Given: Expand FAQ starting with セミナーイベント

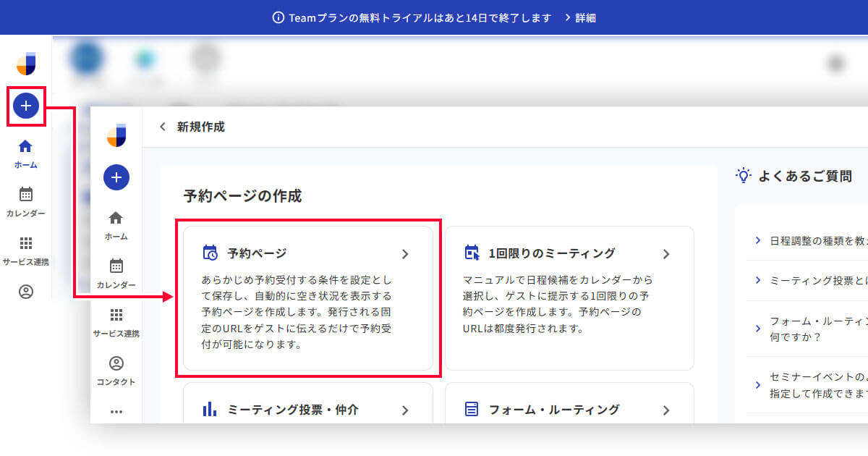Looking at the screenshot, I should 810,385.
